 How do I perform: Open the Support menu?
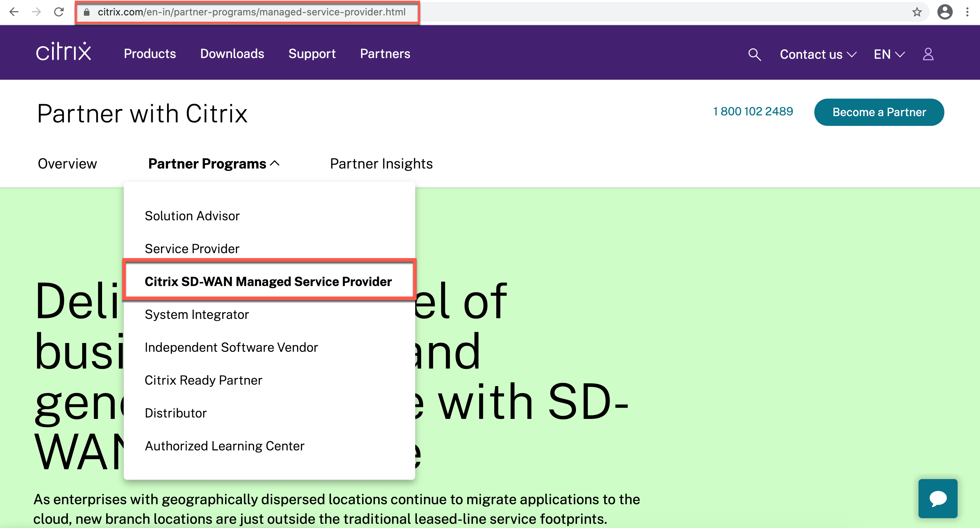[312, 54]
